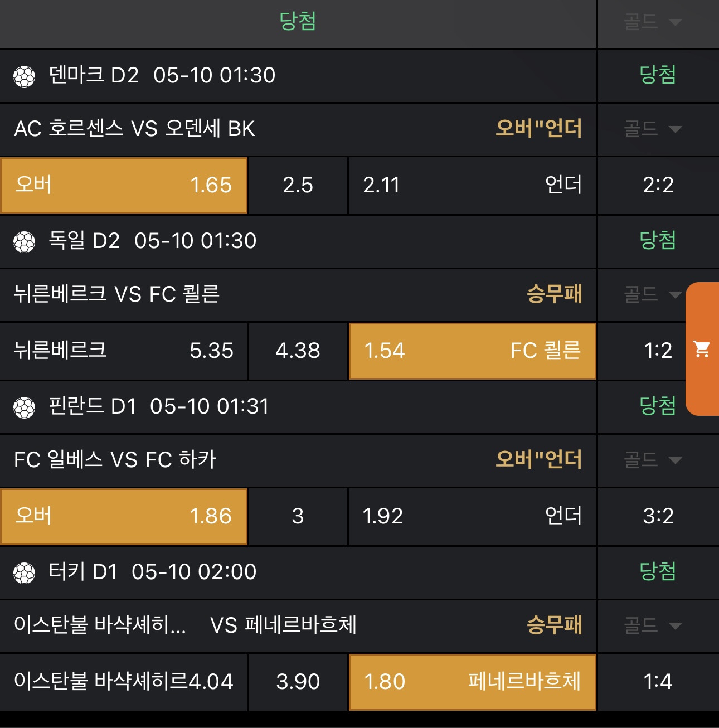
Task: Select the 오버 1.86 bet option
Action: (x=124, y=517)
